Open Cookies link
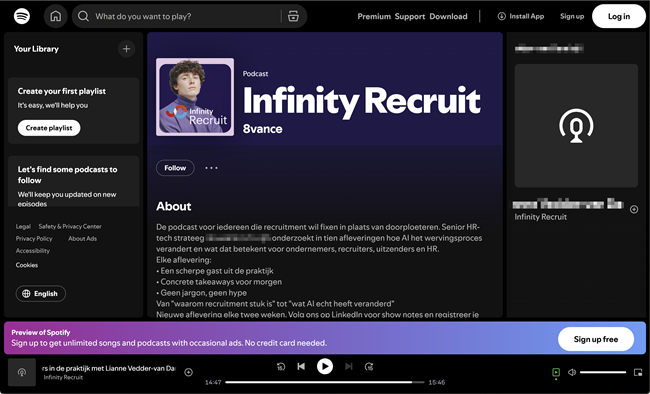Image resolution: width=650 pixels, height=394 pixels. 27,265
